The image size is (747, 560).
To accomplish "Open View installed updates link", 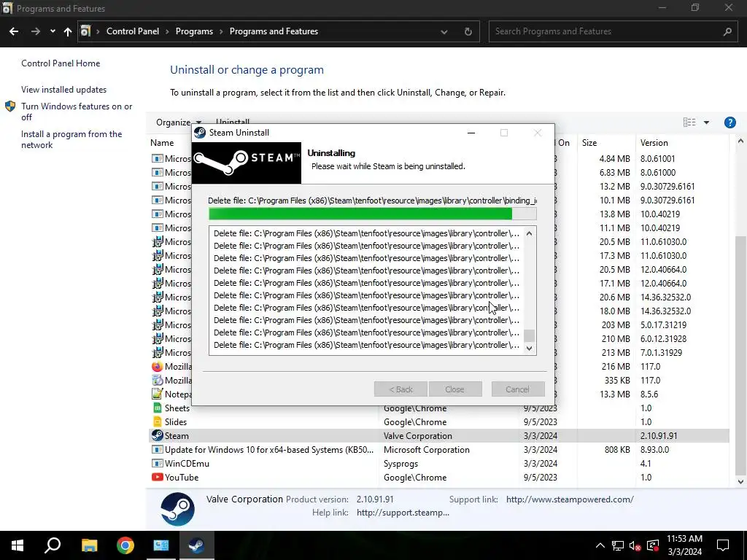I will (x=64, y=90).
